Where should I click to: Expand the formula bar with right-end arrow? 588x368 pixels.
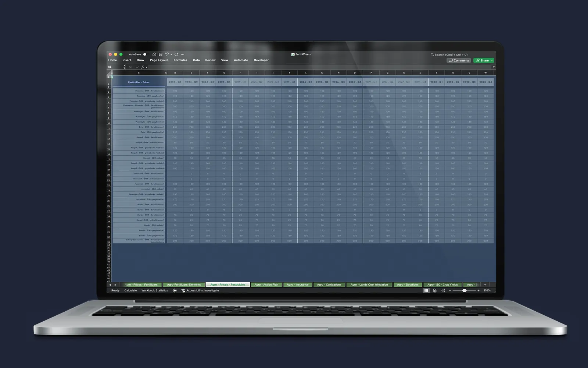pos(493,67)
